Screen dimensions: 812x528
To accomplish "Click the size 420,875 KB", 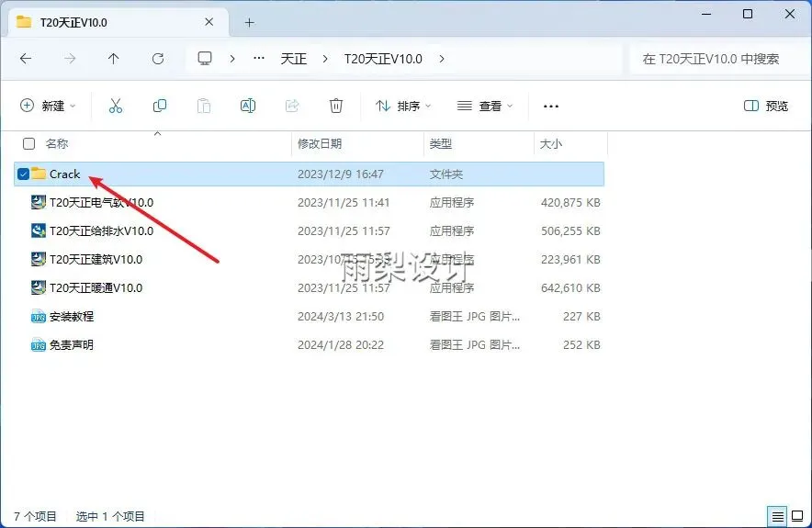I will click(570, 202).
